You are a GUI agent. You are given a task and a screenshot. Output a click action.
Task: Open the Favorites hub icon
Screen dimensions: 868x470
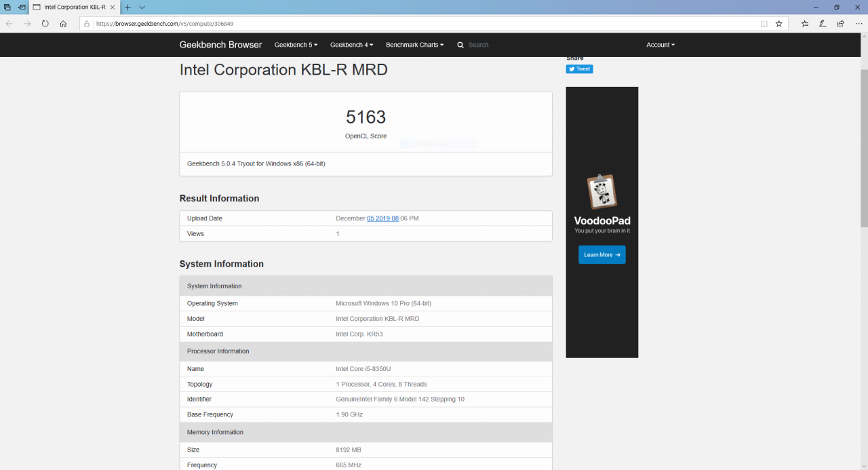coord(805,23)
